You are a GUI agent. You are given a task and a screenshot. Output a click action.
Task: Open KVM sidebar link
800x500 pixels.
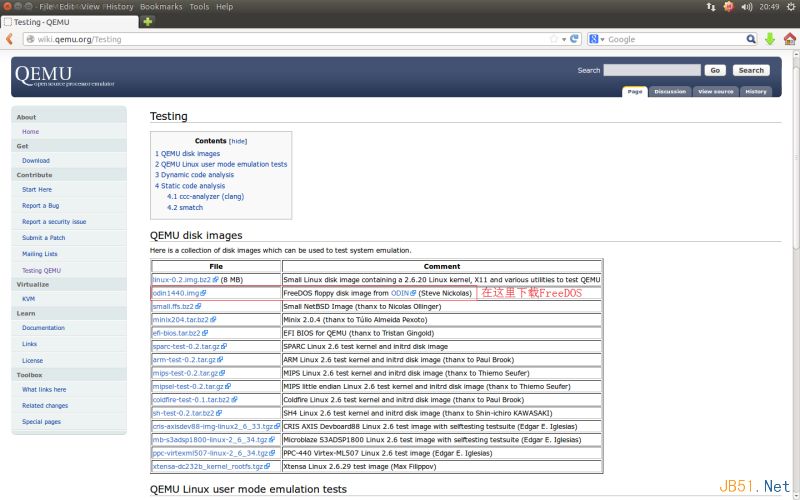coord(29,299)
